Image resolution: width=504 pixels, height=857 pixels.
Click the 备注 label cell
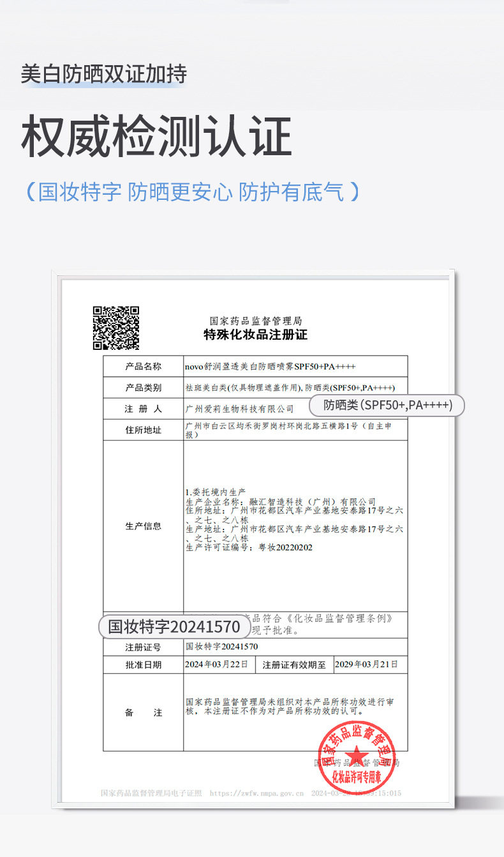pos(144,713)
